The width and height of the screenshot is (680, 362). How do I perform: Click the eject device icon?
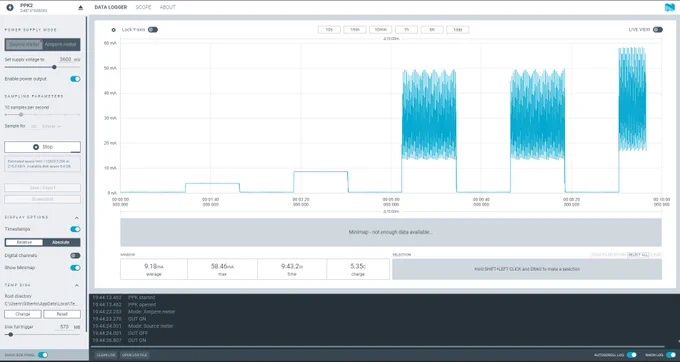click(x=80, y=8)
